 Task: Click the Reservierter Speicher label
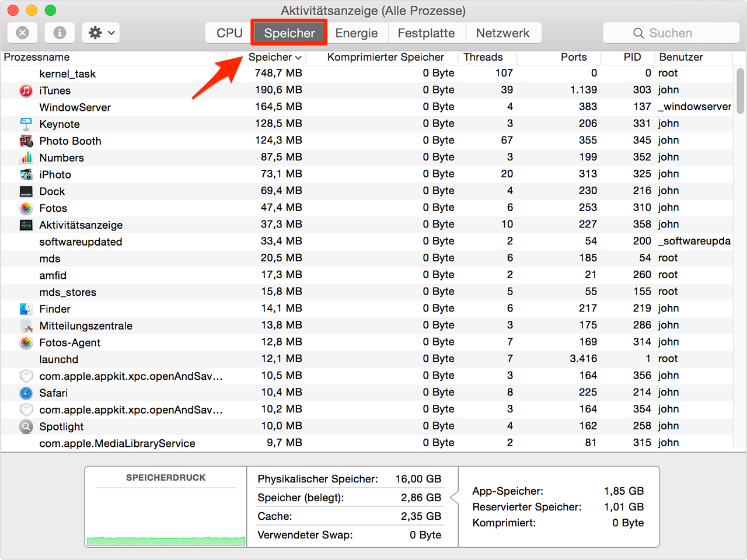click(527, 507)
